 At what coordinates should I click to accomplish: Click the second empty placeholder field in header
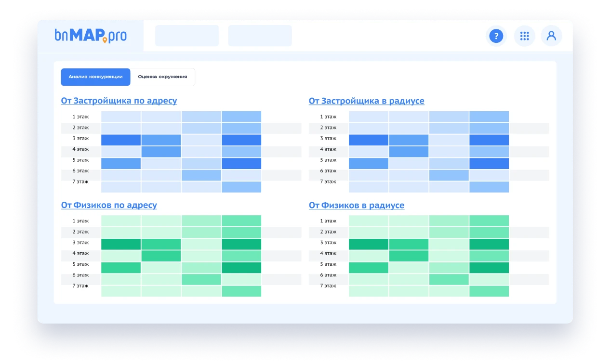260,36
